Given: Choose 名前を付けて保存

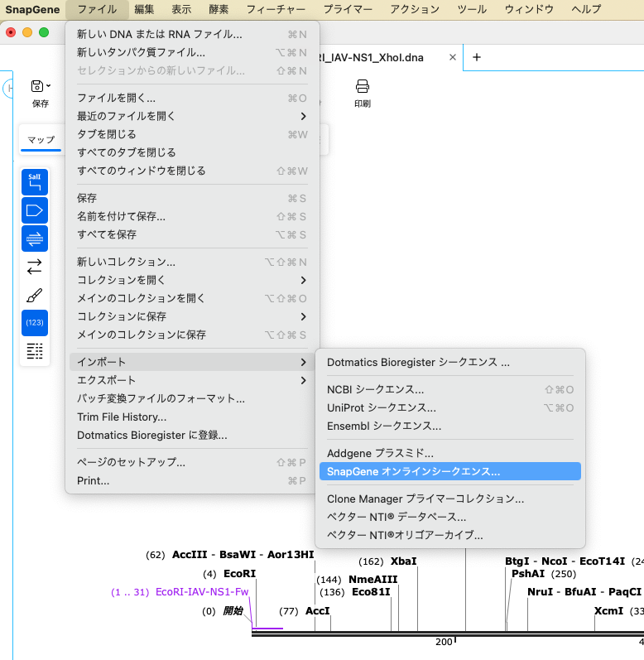Looking at the screenshot, I should pyautogui.click(x=192, y=216).
